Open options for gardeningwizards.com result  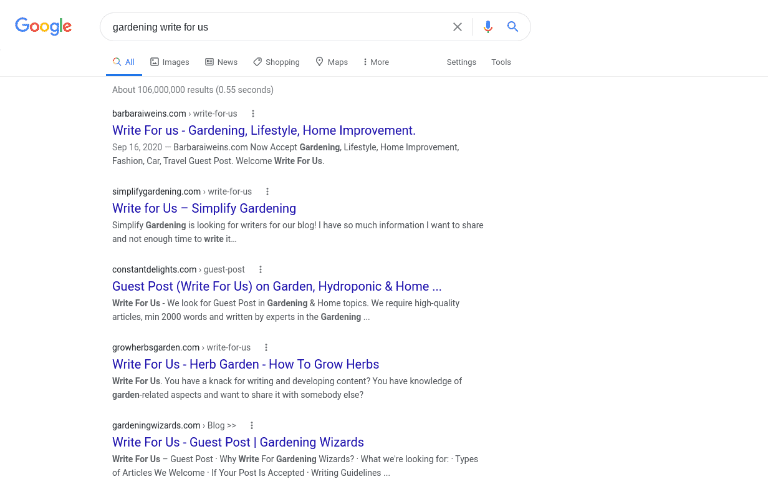[252, 425]
